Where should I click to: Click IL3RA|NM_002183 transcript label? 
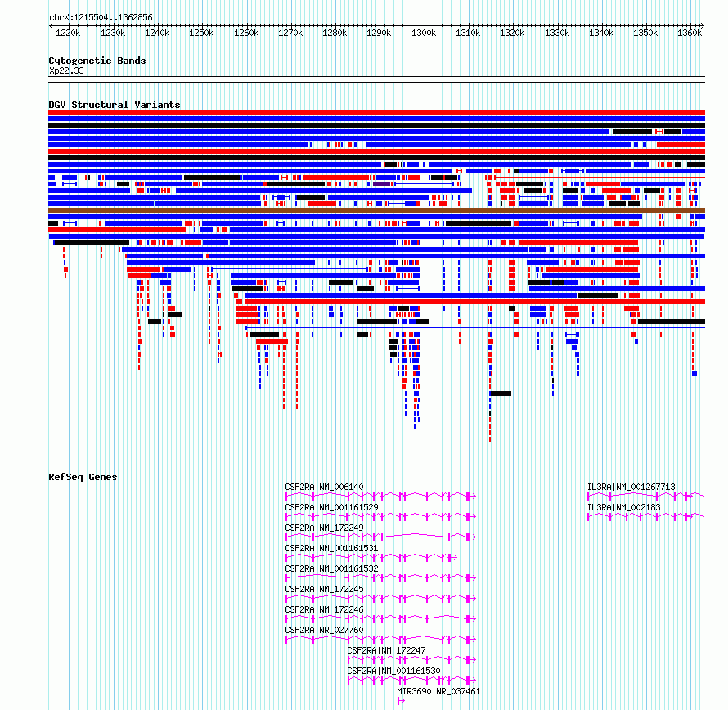623,507
